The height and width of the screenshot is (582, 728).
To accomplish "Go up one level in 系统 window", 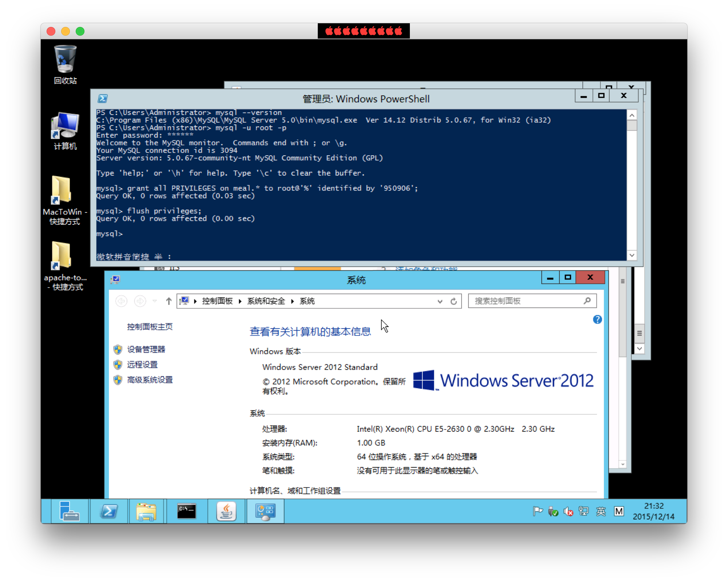I will pyautogui.click(x=169, y=301).
